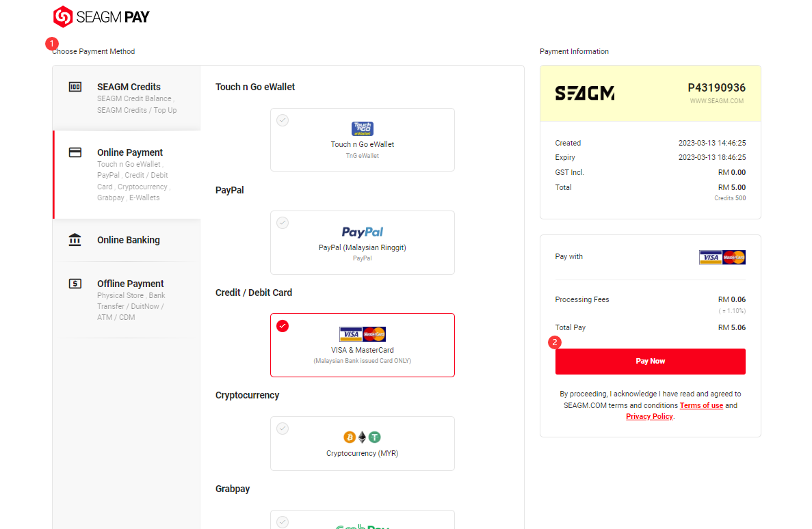Screen dimensions: 812x529
Task: Click the Online Payment card icon
Action: click(75, 152)
